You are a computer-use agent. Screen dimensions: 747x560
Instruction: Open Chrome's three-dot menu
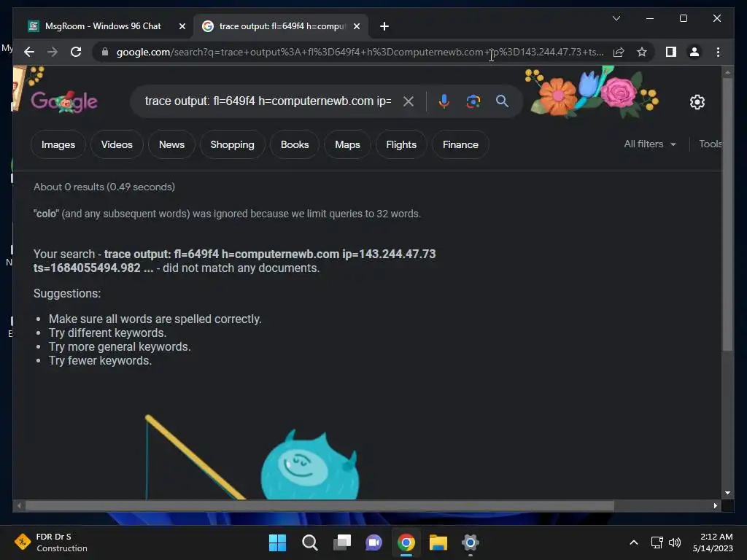tap(718, 52)
